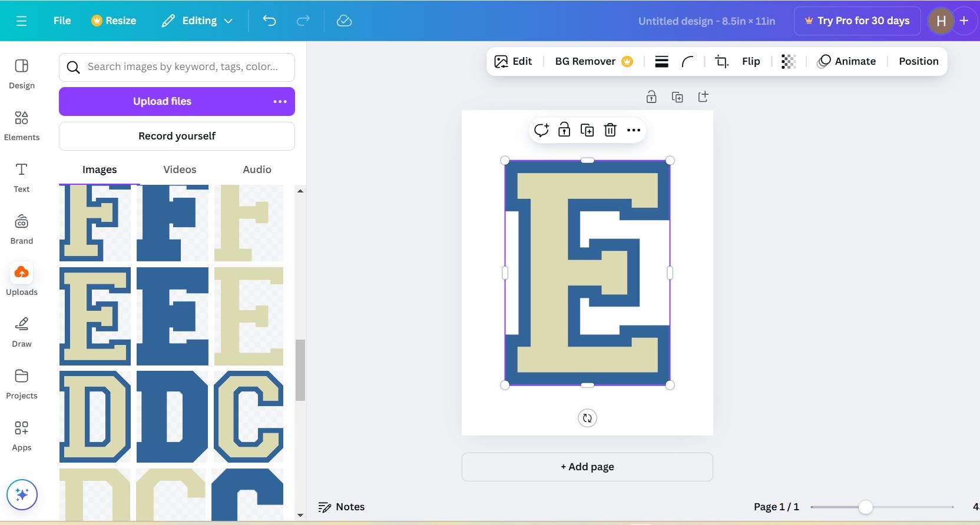Open the Projects panel
Screen dimensions: 980x525
[22, 384]
